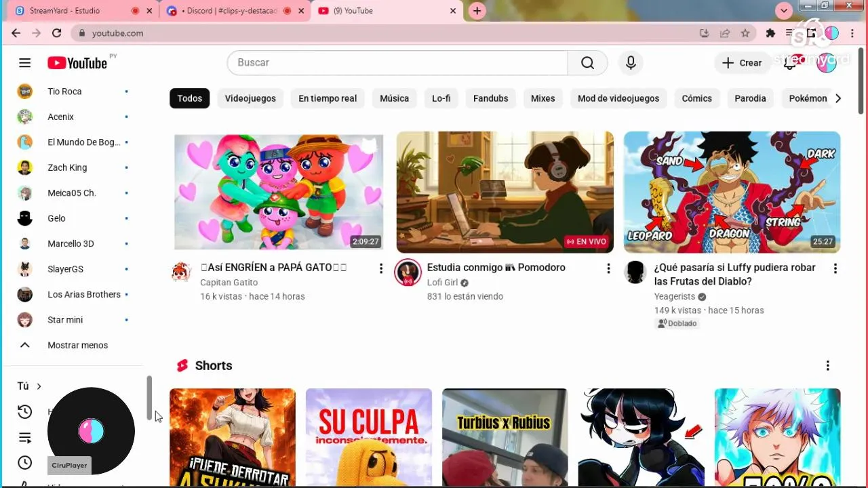This screenshot has height=488, width=868.
Task: Select the Videojuegos filter chip
Action: tap(250, 98)
